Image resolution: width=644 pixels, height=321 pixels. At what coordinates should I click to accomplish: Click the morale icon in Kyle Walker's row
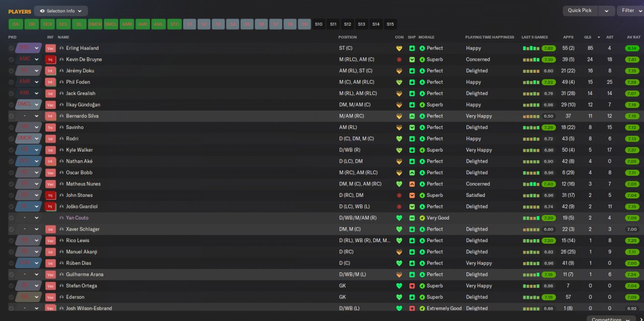click(422, 150)
